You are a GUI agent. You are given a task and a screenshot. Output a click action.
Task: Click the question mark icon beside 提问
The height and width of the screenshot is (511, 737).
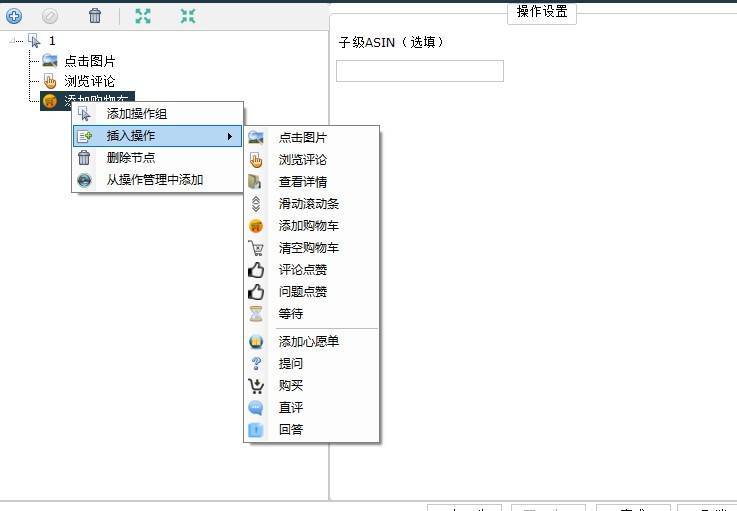[x=256, y=364]
